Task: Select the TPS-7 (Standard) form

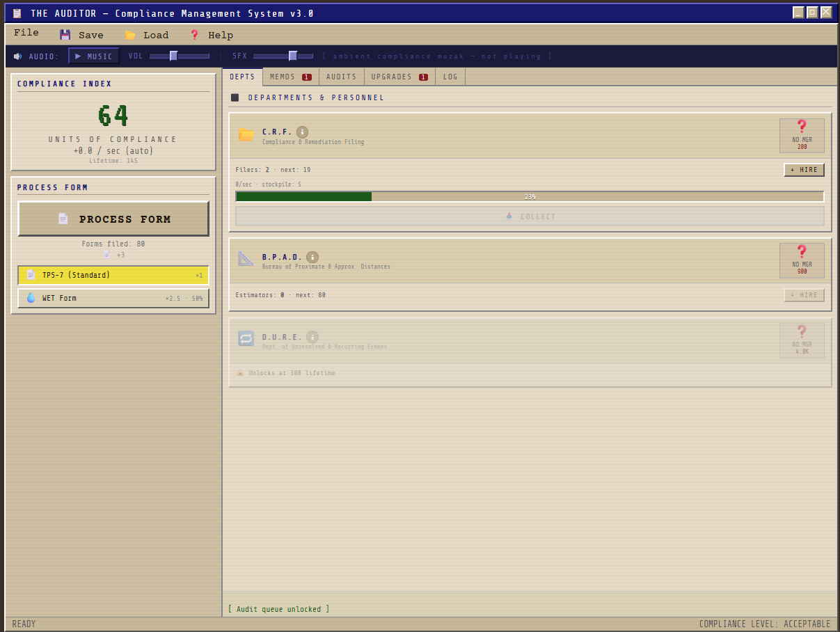Action: 113,275
